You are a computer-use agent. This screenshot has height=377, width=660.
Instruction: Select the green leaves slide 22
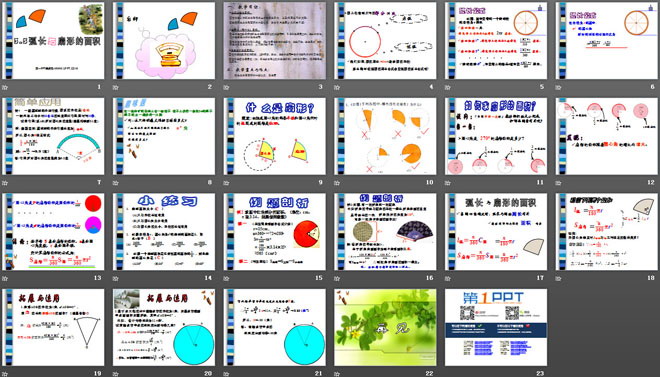tap(385, 327)
